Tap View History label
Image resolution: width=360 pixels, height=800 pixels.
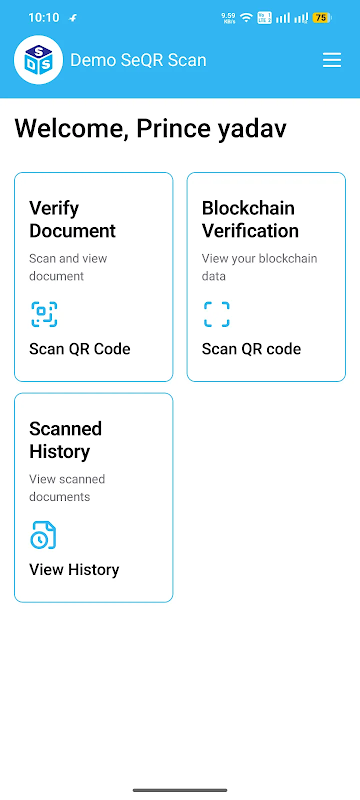point(74,569)
